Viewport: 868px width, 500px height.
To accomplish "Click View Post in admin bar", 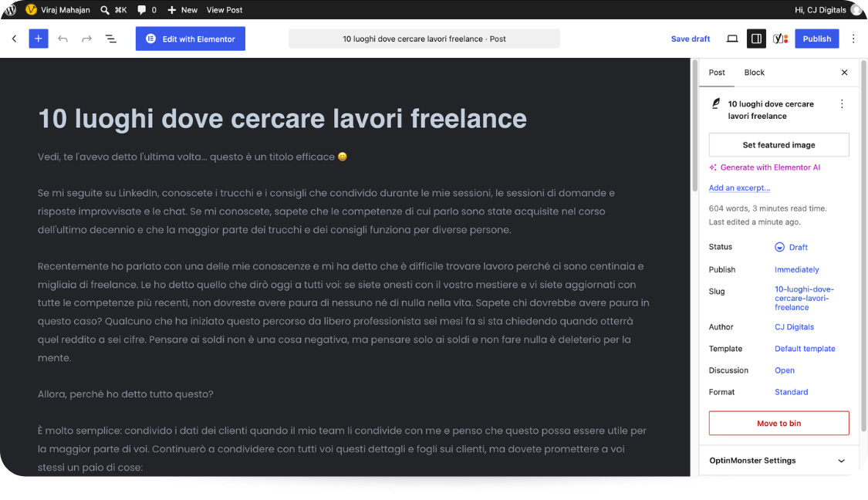I will [225, 9].
